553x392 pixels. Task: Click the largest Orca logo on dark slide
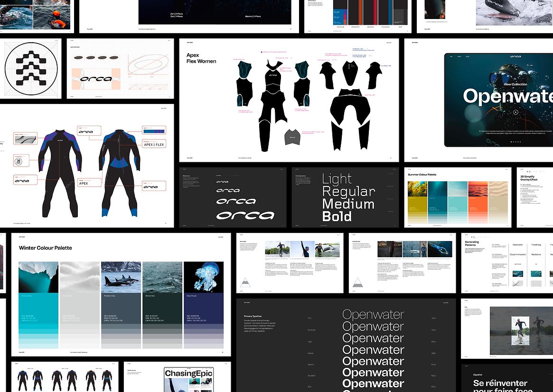245,215
